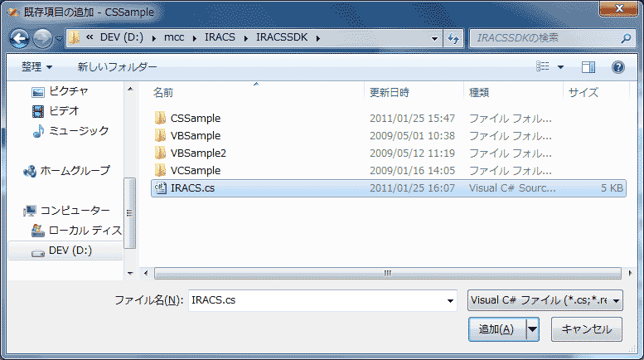Viewport: 644px width, 360px height.
Task: Click the navigation pane scroll up arrow
Action: tap(130, 90)
